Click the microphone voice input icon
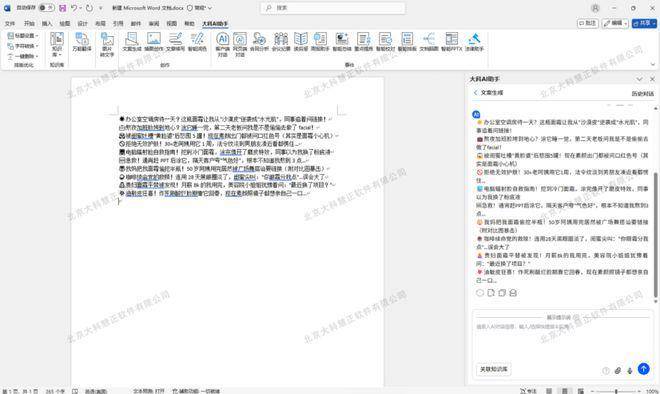The height and width of the screenshot is (394, 660). 630,370
